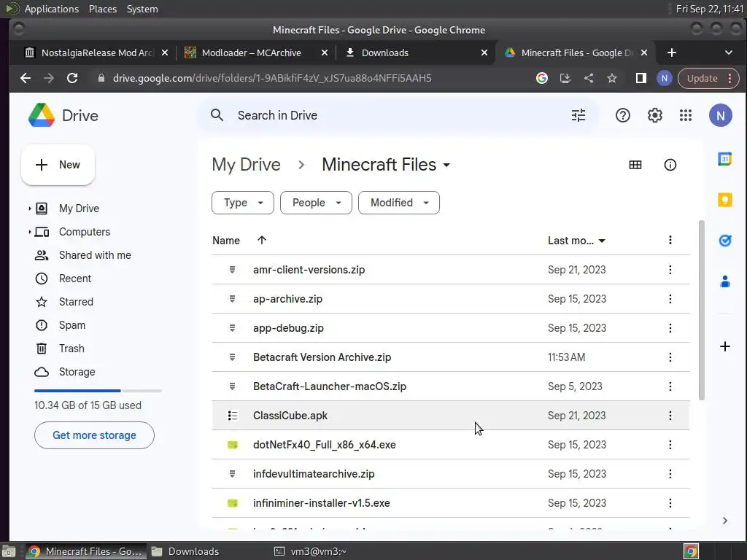Switch to grid layout view
Screen dimensions: 747x560
pyautogui.click(x=635, y=165)
